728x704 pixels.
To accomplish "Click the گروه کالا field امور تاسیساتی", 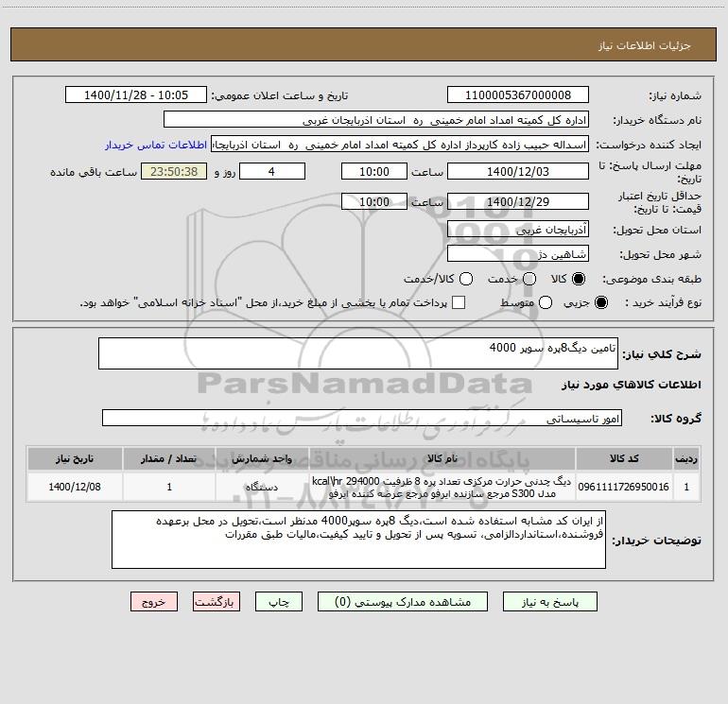I will click(362, 418).
